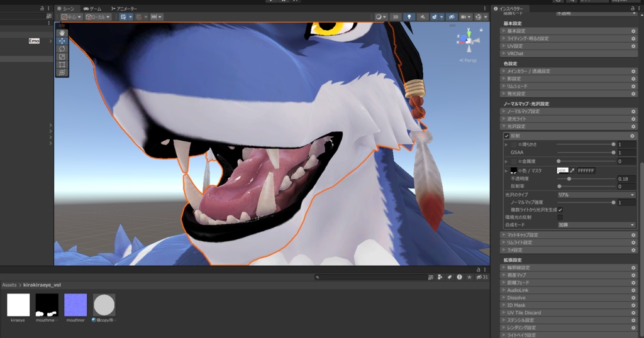Click the favorites star icon in project
This screenshot has width=644, height=338.
pos(469,277)
